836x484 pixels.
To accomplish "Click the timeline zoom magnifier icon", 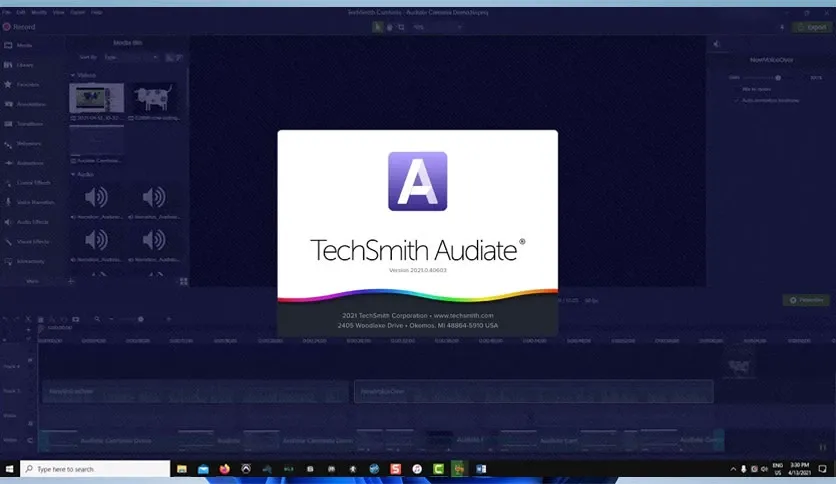I will click(x=97, y=319).
